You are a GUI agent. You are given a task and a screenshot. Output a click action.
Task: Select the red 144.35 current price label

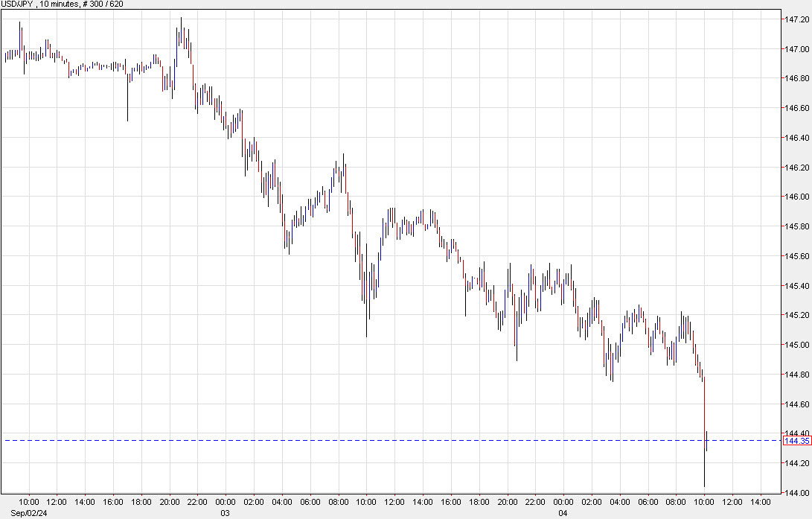796,441
